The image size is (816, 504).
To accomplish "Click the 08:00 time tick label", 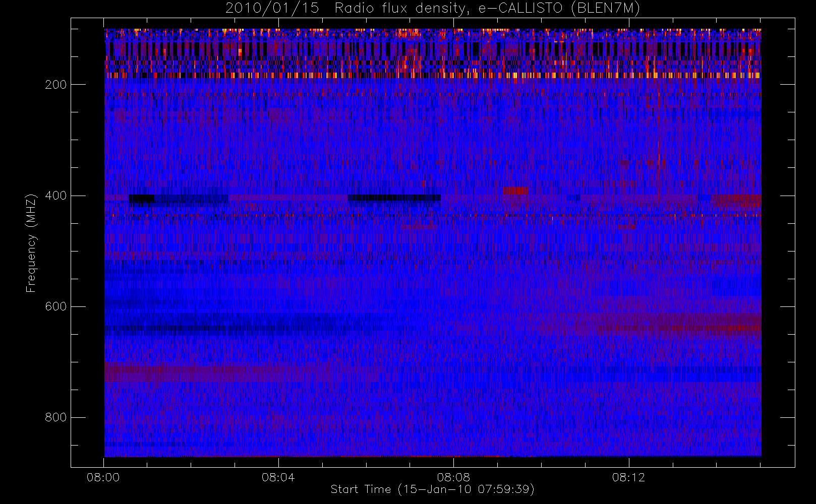I will click(x=103, y=477).
